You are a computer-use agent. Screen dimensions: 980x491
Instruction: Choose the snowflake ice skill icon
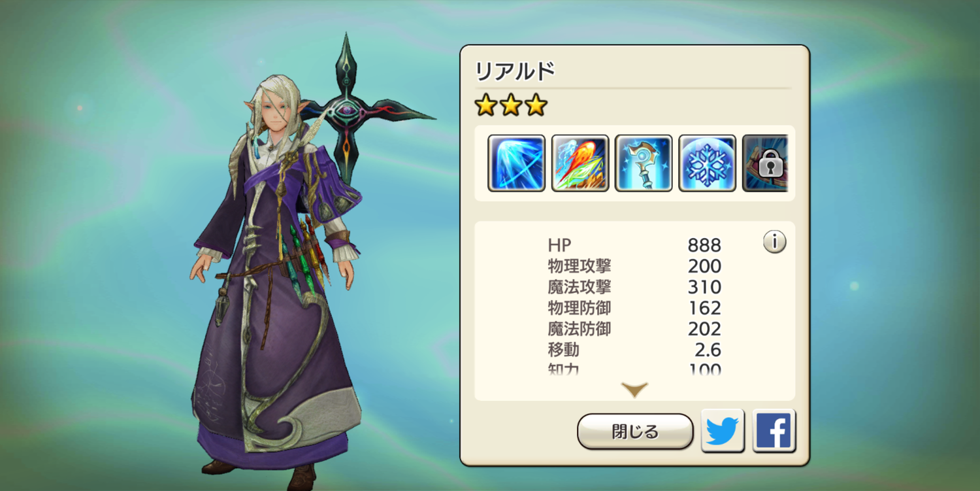pyautogui.click(x=707, y=163)
